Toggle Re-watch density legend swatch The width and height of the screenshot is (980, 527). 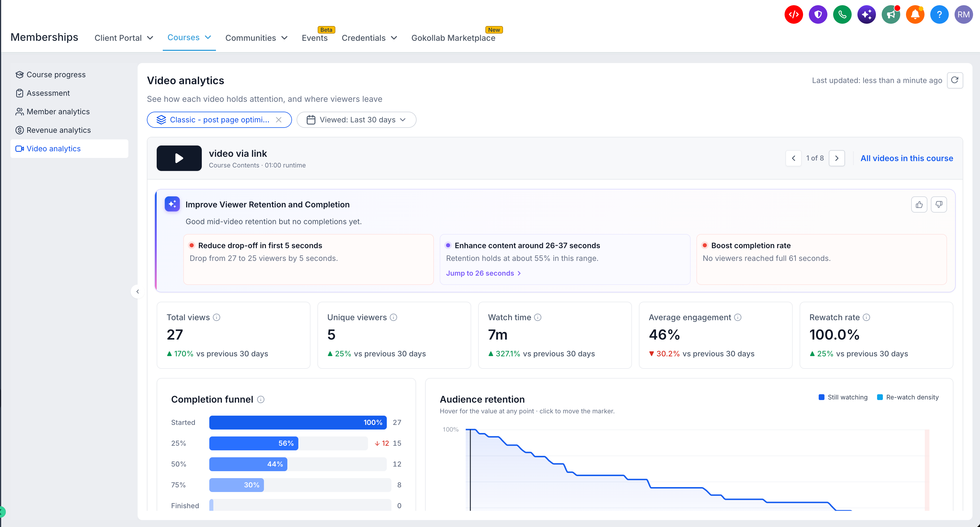[880, 397]
